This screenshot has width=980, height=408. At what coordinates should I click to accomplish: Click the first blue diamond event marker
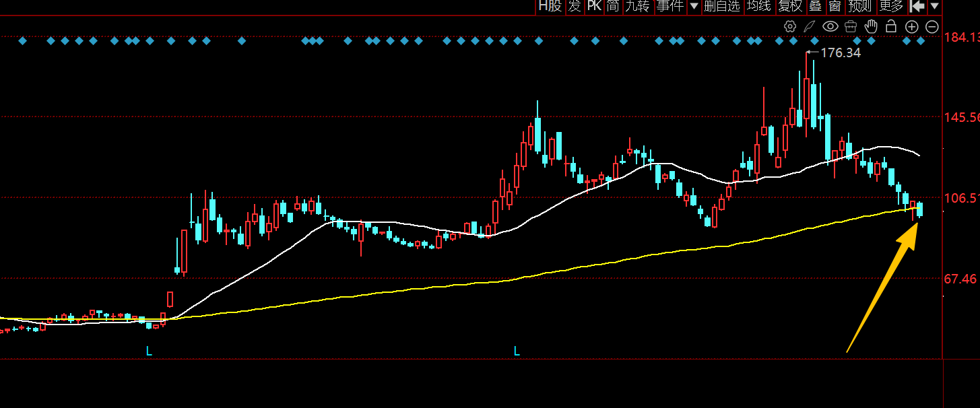[x=22, y=41]
